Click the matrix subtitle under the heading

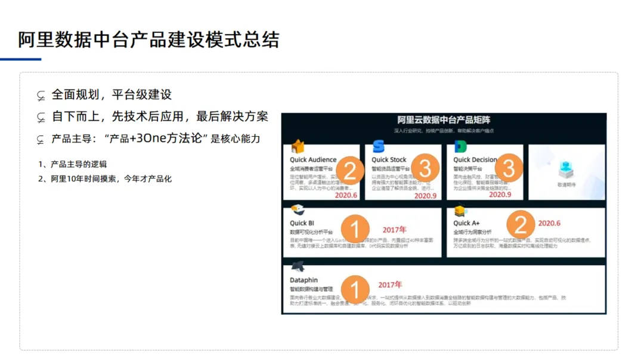click(x=444, y=131)
